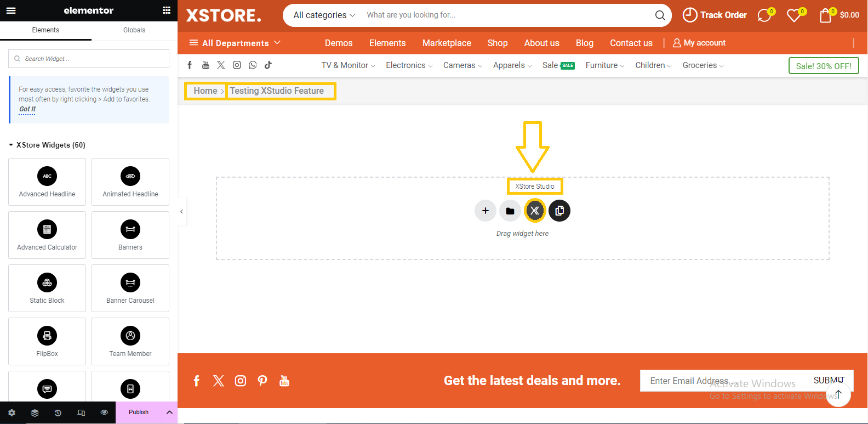This screenshot has width=868, height=424.
Task: Open the Blog menu item
Action: 585,43
